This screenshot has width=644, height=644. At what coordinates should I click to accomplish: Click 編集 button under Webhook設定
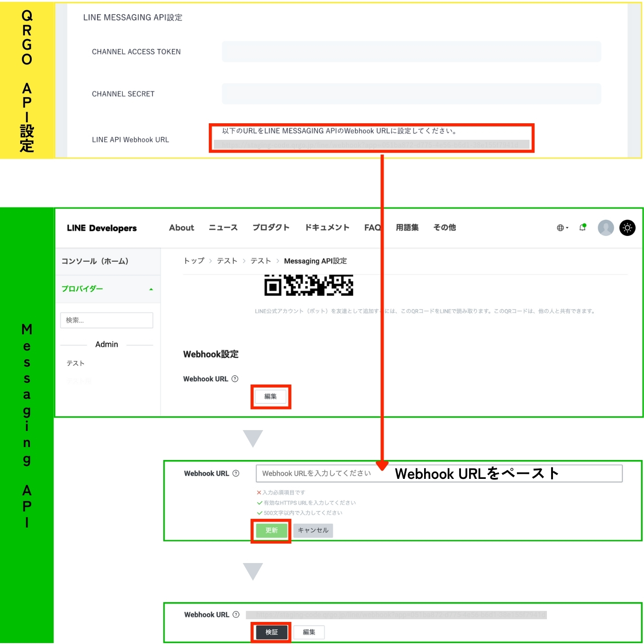[x=270, y=397]
